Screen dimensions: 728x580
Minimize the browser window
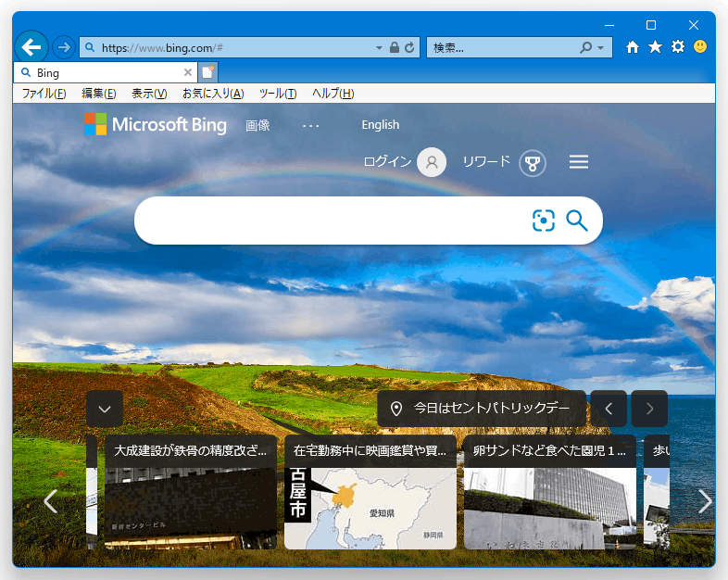(x=609, y=25)
